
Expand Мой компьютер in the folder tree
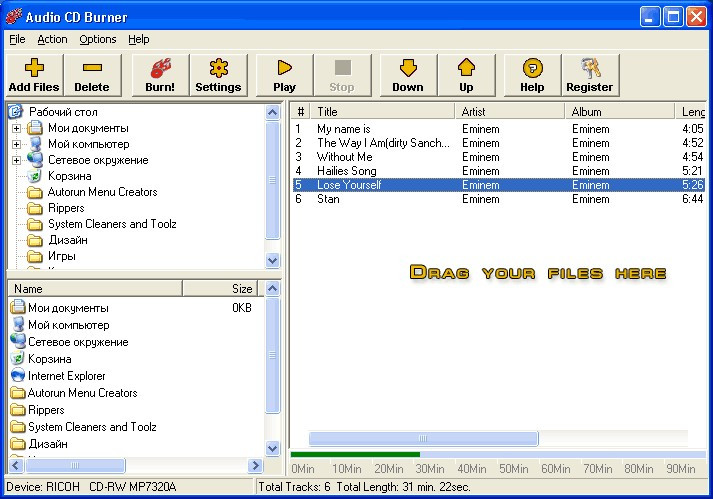pyautogui.click(x=16, y=144)
